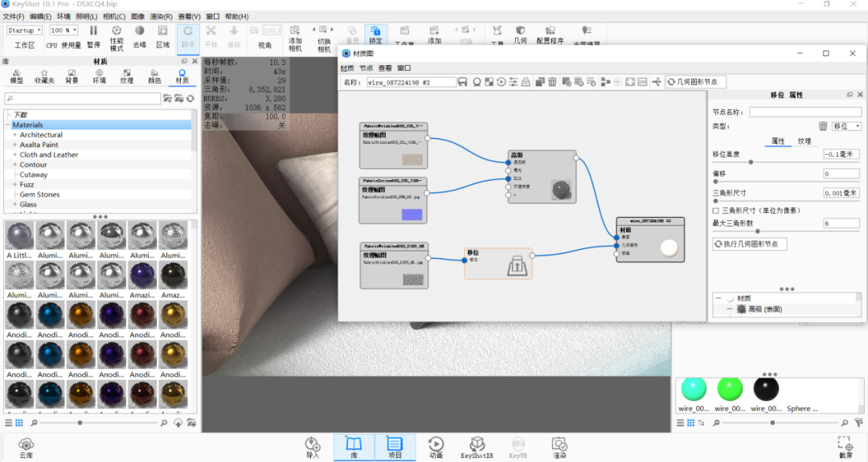Adjust the library thumbnail size slider
The width and height of the screenshot is (868, 462).
[x=80, y=423]
